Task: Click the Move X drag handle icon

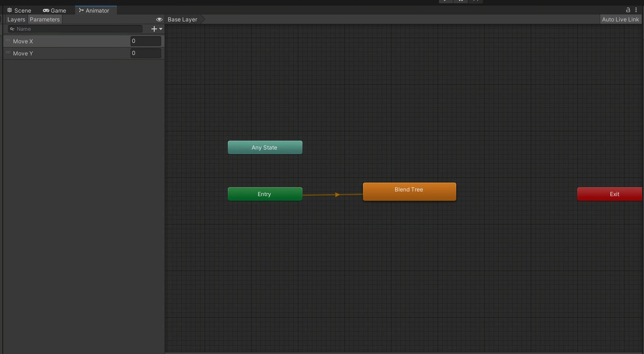Action: pos(8,40)
